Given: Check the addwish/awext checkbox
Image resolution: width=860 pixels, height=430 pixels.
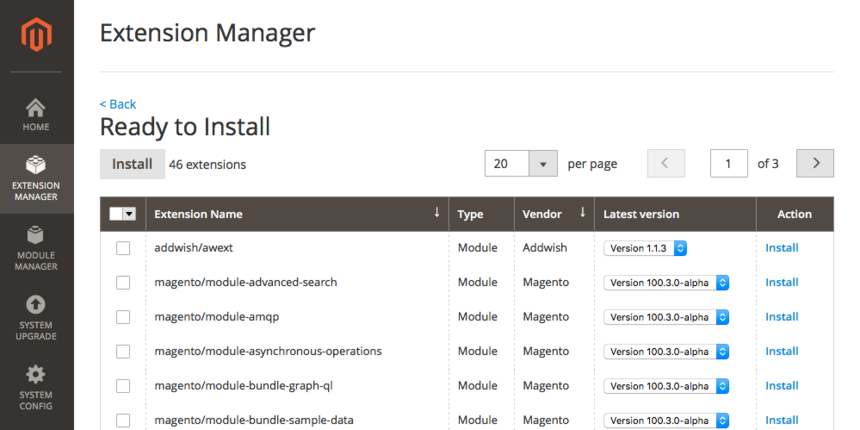Looking at the screenshot, I should pos(123,248).
